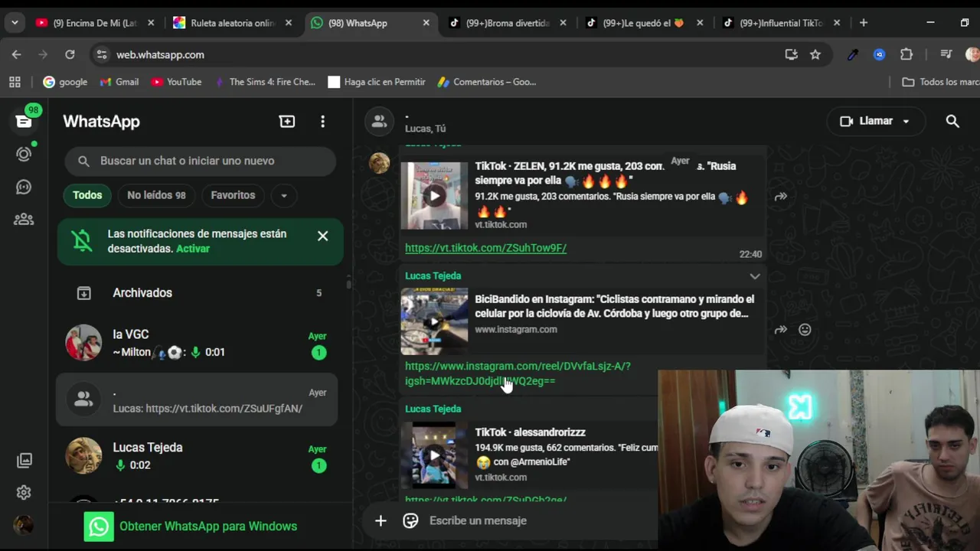Open the Communities icon in the sidebar
The image size is (980, 551).
pos(24,220)
